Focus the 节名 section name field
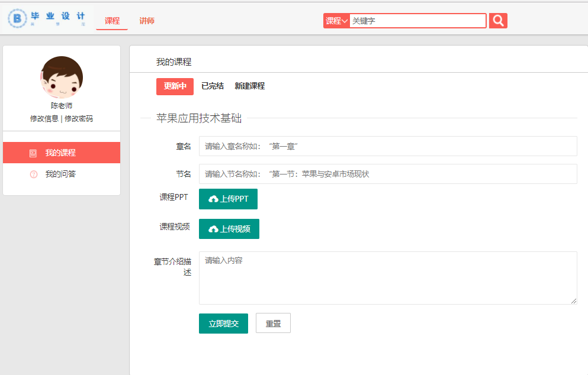This screenshot has height=375, width=588. pos(387,174)
